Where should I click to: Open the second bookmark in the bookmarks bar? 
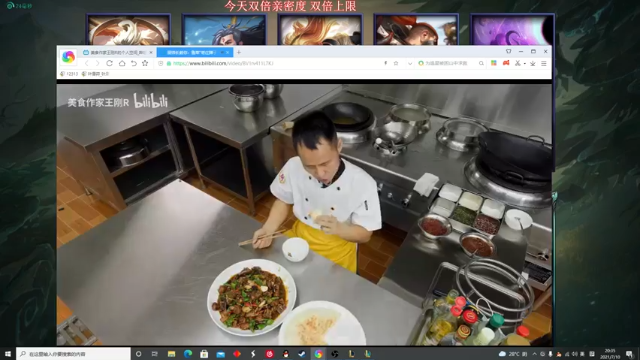point(95,74)
